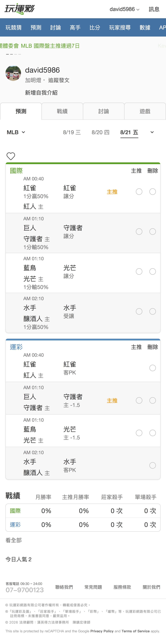Select 主推 radio for 紅雀 international pick
The image size is (166, 644).
(x=139, y=192)
